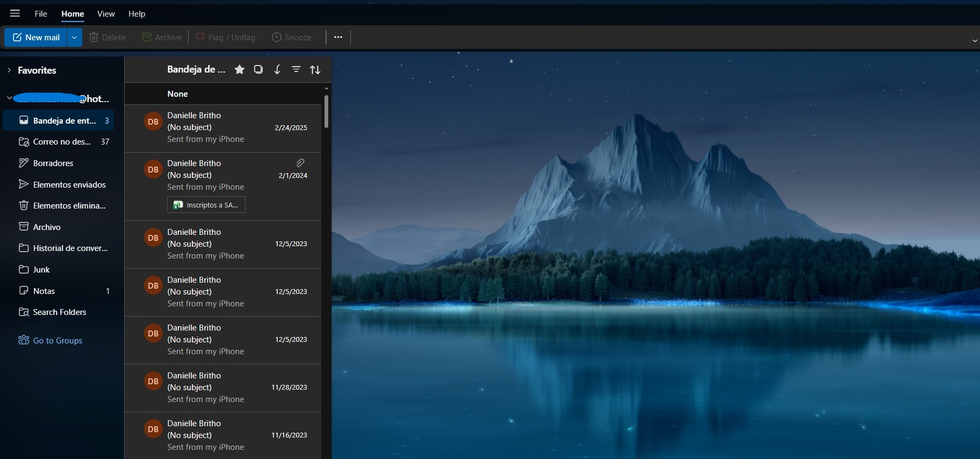The height and width of the screenshot is (459, 980).
Task: Click the scroll-up arrow of message list
Action: coord(326,88)
